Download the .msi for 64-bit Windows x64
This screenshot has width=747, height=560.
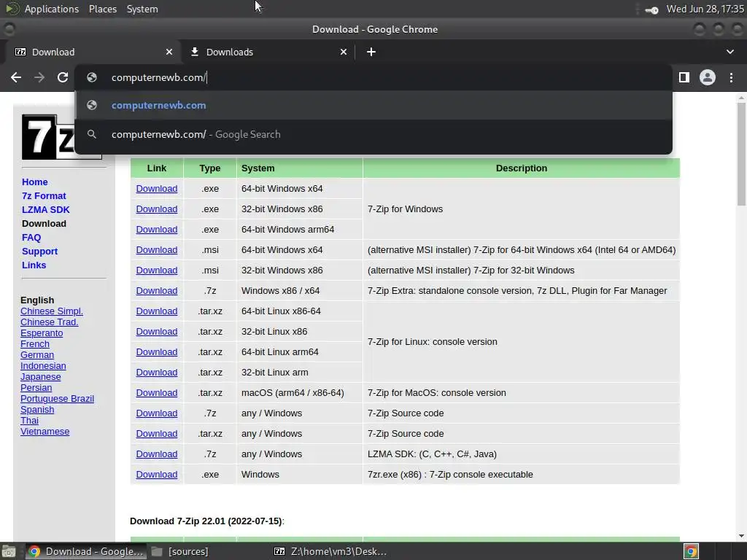click(x=157, y=250)
